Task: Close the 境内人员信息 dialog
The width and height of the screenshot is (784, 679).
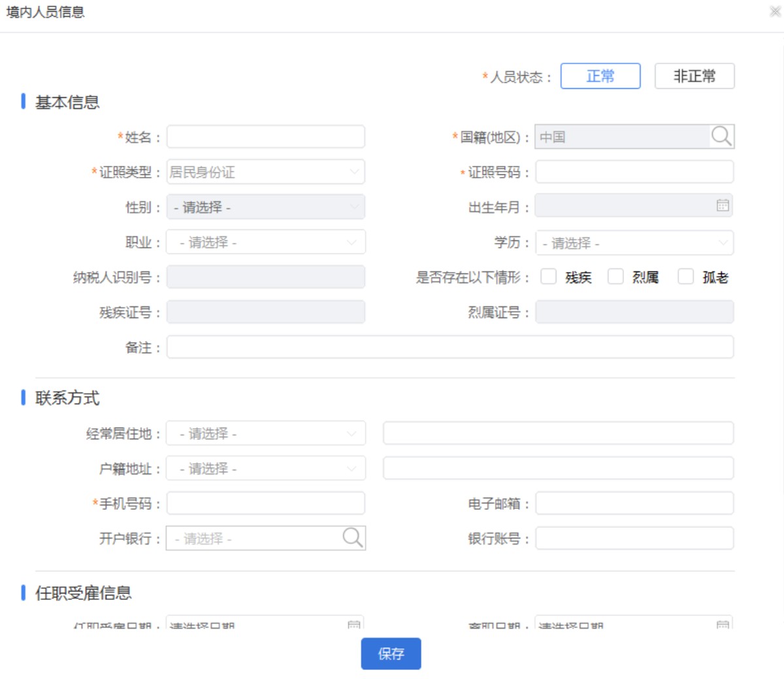Action: pyautogui.click(x=775, y=11)
